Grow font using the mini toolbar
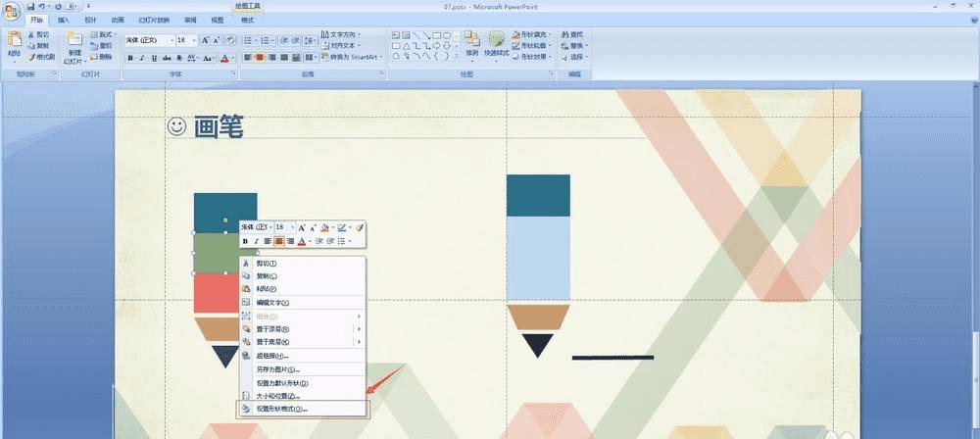 coord(302,227)
